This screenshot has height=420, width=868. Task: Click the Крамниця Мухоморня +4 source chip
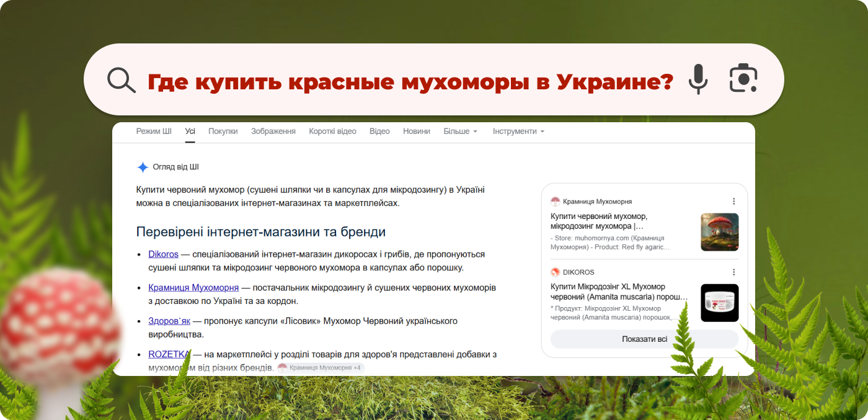tap(321, 368)
